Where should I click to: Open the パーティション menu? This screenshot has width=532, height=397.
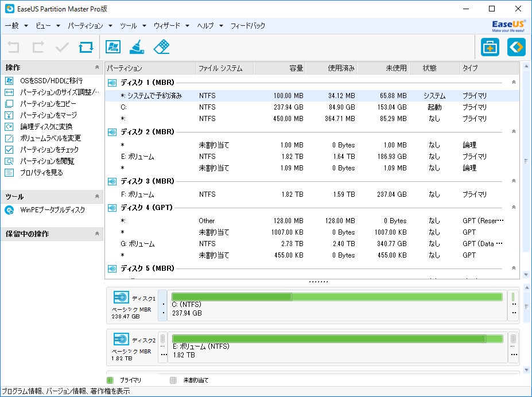tap(90, 26)
